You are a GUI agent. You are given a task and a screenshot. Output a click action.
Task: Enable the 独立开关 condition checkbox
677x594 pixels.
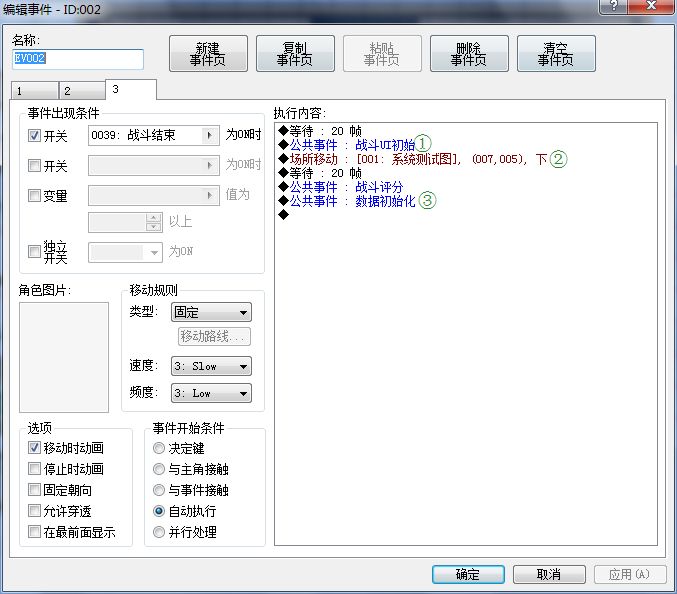click(35, 251)
